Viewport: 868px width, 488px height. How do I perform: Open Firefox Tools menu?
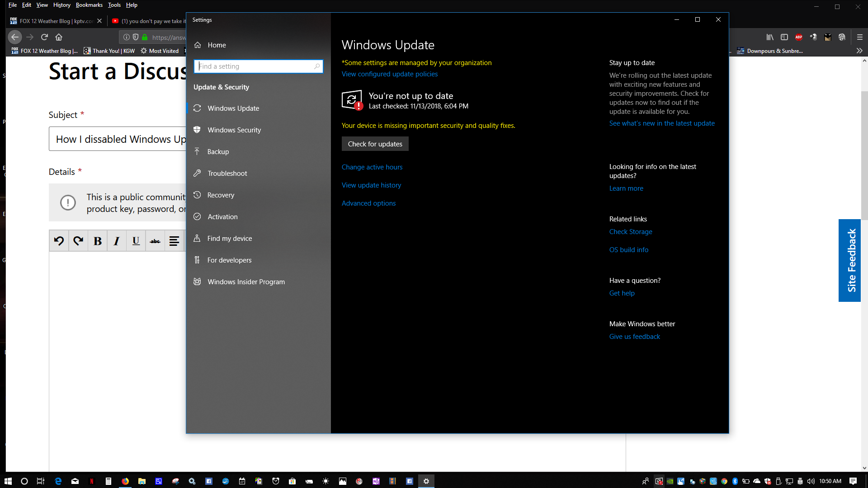tap(114, 5)
